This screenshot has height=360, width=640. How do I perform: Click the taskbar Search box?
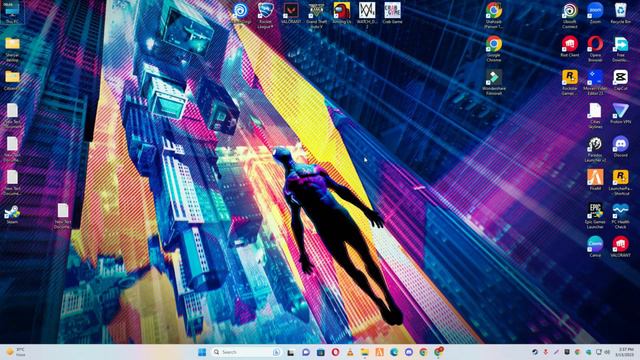pos(246,352)
